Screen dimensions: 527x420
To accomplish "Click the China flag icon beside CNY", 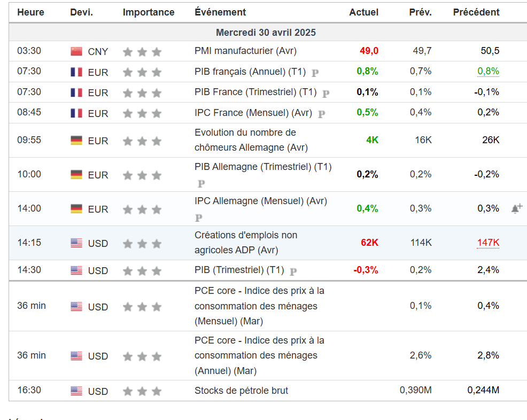I will coord(76,52).
